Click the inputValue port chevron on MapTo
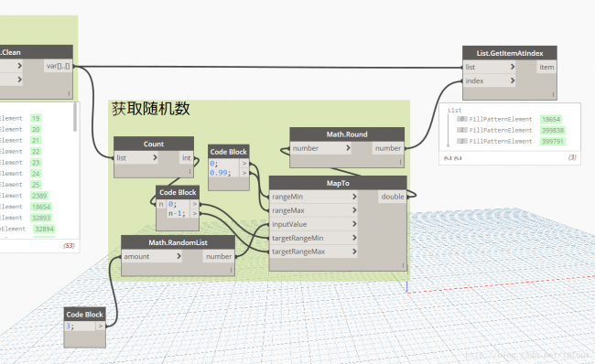 tap(354, 224)
